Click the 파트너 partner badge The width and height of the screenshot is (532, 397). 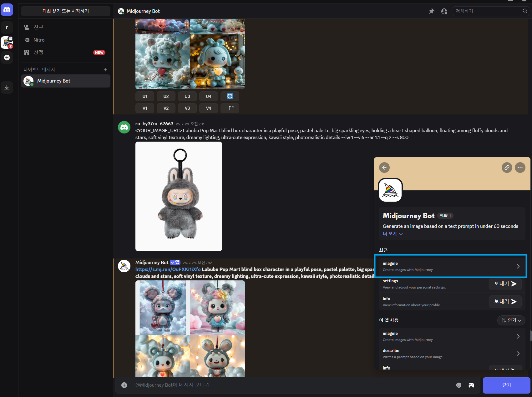pos(445,215)
